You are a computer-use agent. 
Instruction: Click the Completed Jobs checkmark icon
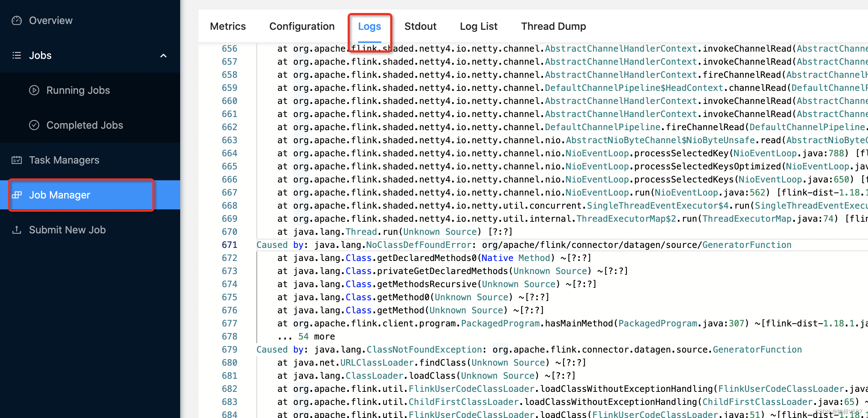(x=34, y=125)
